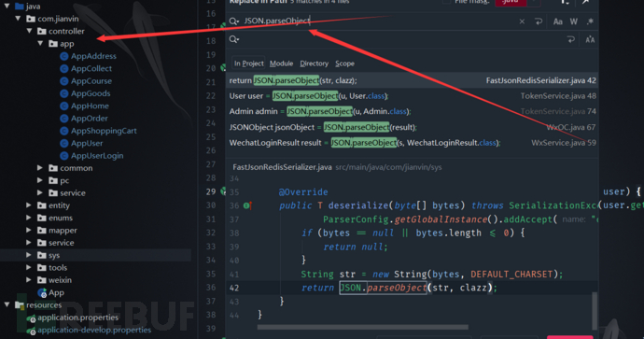The height and width of the screenshot is (339, 644).
Task: Toggle Regex search option icon
Action: [590, 21]
